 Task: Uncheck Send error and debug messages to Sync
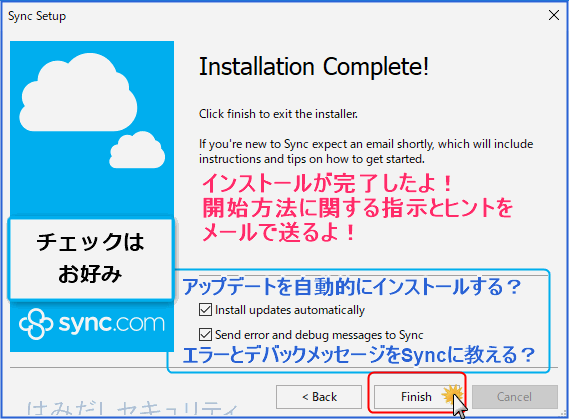click(x=205, y=334)
